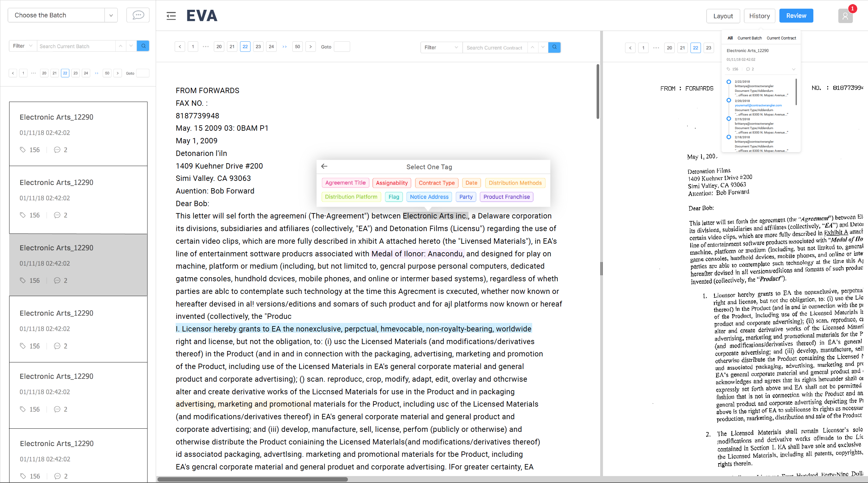Image resolution: width=868 pixels, height=483 pixels.
Task: Click the blue Review button
Action: coord(796,16)
